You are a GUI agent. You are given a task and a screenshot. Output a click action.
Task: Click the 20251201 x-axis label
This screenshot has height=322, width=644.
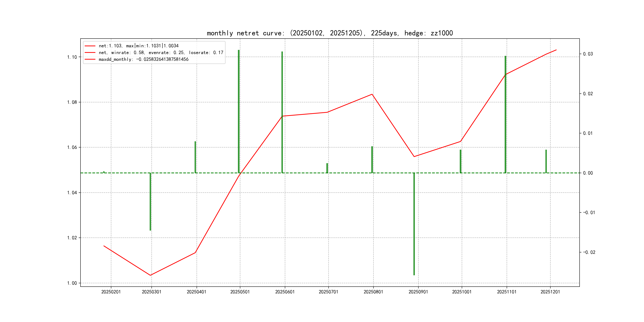550,292
